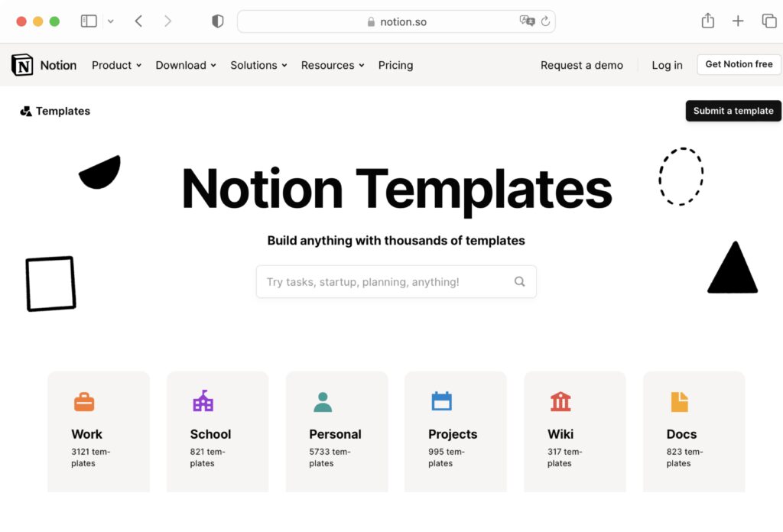The width and height of the screenshot is (783, 532).
Task: Click Request a demo link
Action: pos(582,66)
